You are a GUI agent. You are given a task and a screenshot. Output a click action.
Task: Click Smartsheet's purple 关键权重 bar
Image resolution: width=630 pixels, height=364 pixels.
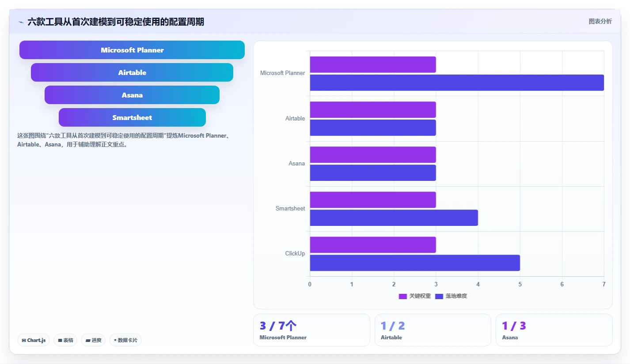point(373,199)
